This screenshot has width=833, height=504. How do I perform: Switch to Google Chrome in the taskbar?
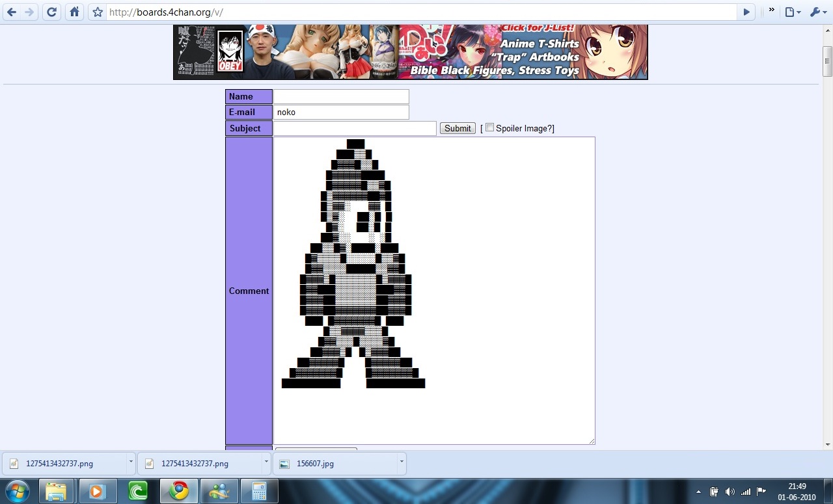click(178, 491)
